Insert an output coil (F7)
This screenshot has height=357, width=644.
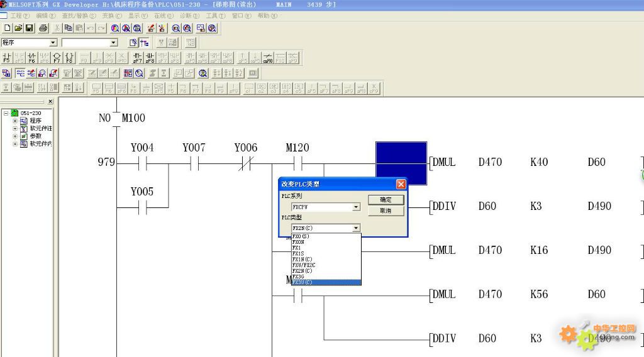click(x=57, y=58)
